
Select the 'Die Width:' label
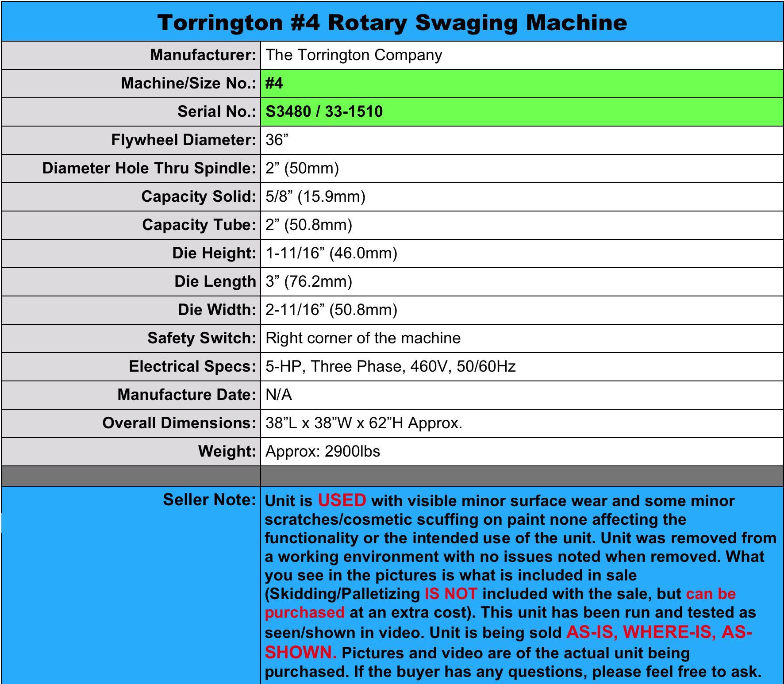(x=217, y=310)
